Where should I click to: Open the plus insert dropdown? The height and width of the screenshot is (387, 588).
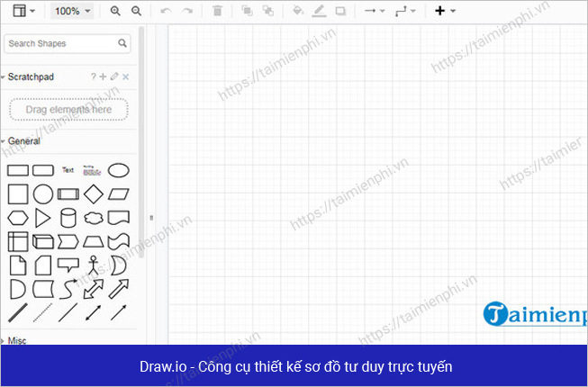point(445,11)
